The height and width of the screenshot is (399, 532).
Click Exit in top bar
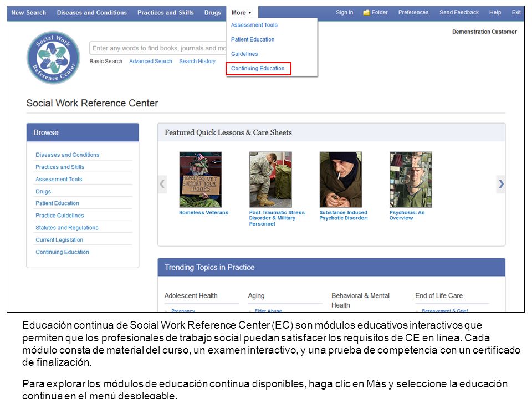click(516, 13)
